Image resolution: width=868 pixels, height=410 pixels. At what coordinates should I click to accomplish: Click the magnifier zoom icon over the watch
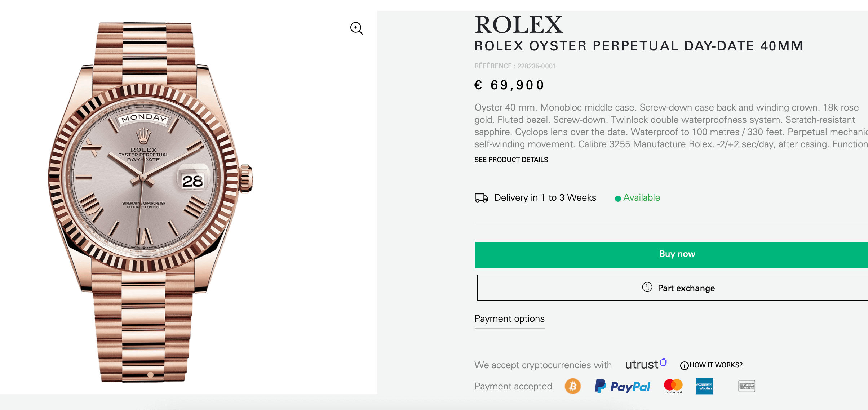(356, 28)
